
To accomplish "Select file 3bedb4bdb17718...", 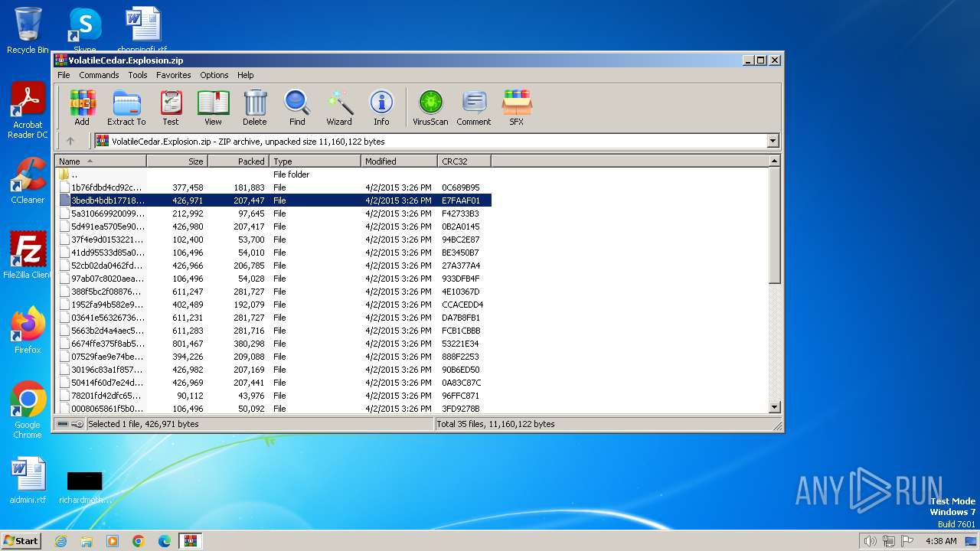I will click(273, 201).
